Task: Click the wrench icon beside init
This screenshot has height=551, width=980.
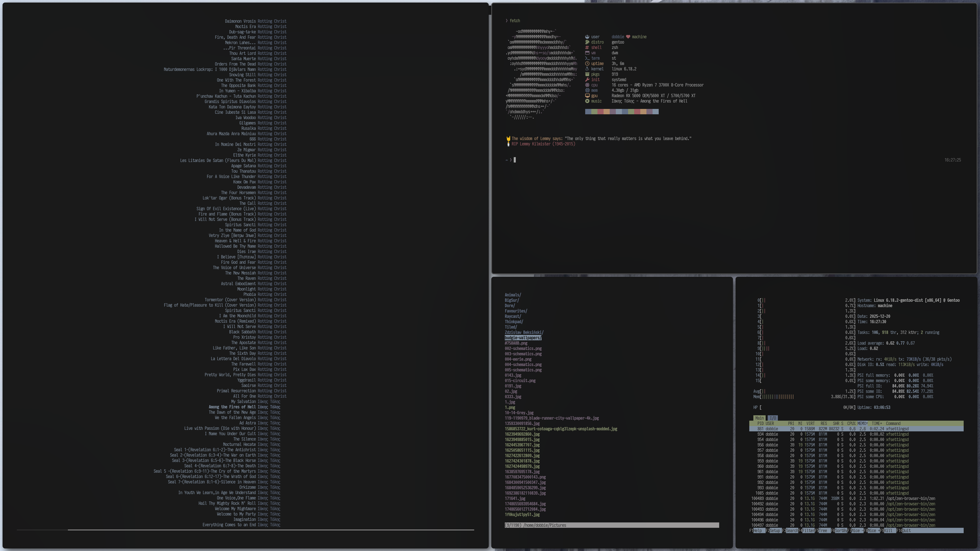Action: pyautogui.click(x=587, y=80)
